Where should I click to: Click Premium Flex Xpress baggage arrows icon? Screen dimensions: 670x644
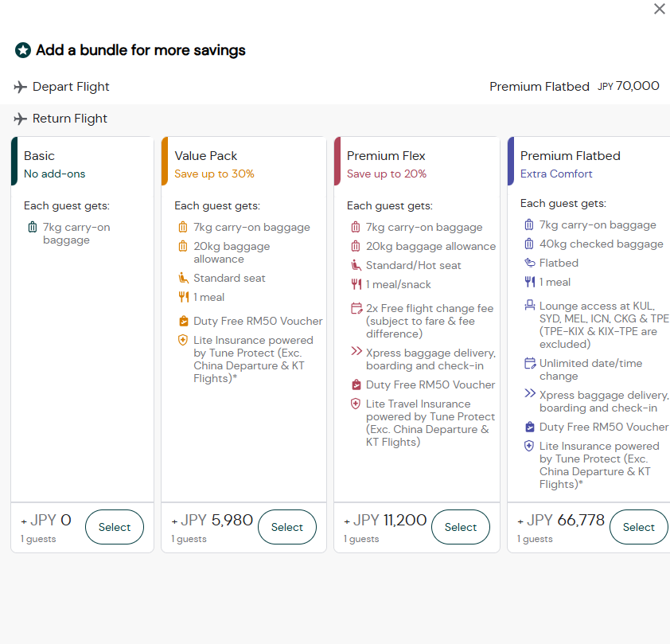click(356, 351)
